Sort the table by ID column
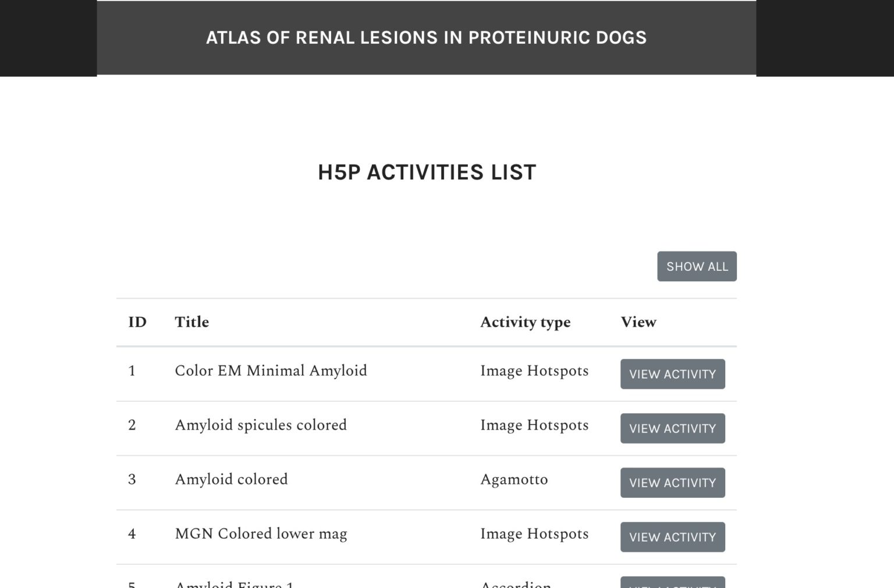Screen dimensions: 894x588 click(137, 322)
